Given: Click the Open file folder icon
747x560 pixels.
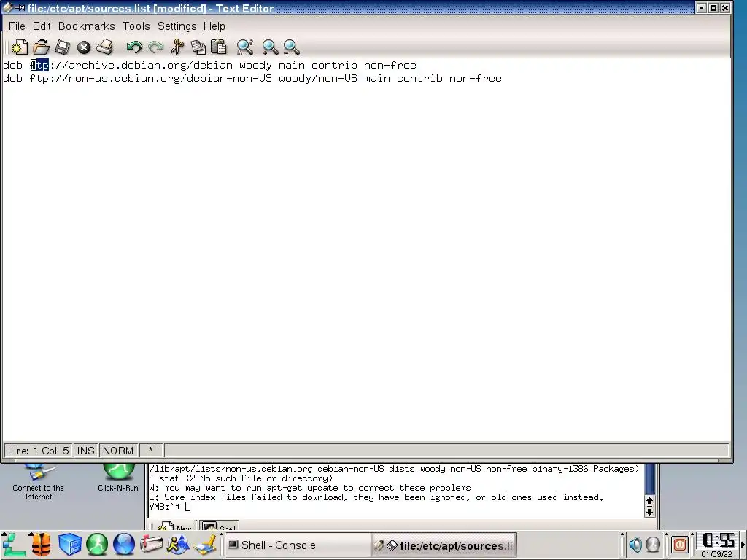Looking at the screenshot, I should pyautogui.click(x=42, y=47).
